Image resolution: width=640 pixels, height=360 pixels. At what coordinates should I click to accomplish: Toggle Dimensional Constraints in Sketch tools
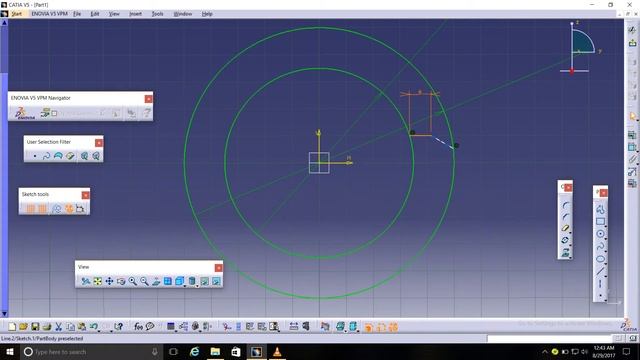coord(80,209)
